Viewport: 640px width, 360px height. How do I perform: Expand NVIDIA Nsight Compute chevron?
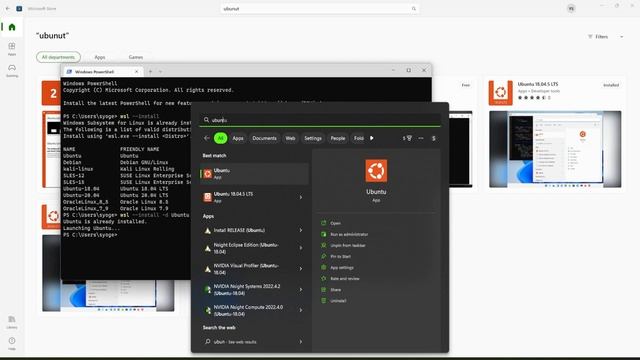tap(301, 310)
